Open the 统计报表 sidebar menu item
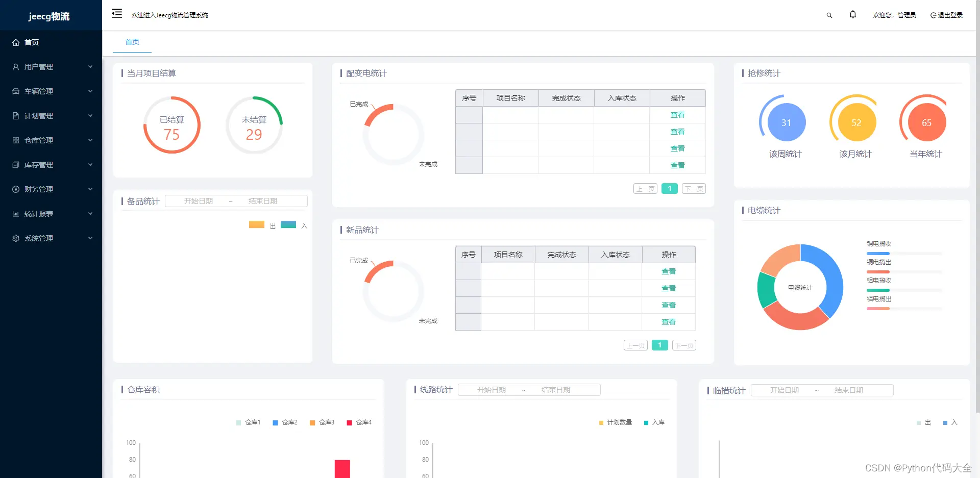The width and height of the screenshot is (980, 478). click(x=51, y=214)
